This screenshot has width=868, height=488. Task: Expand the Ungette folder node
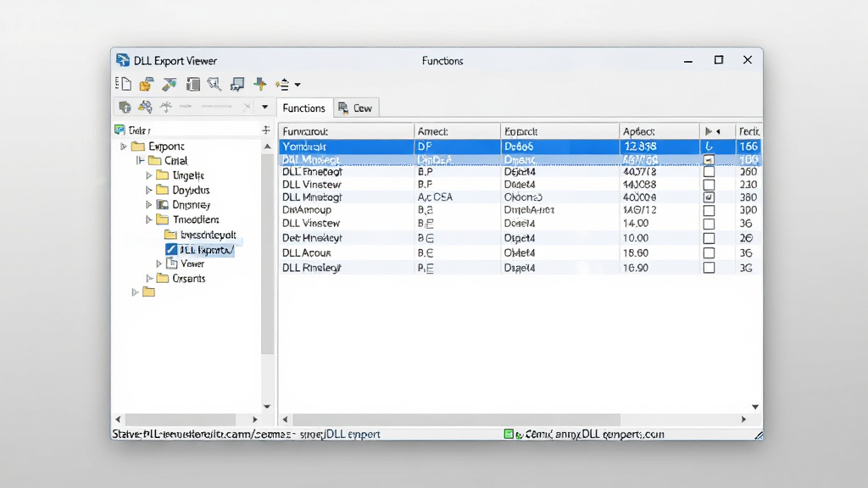click(x=149, y=175)
